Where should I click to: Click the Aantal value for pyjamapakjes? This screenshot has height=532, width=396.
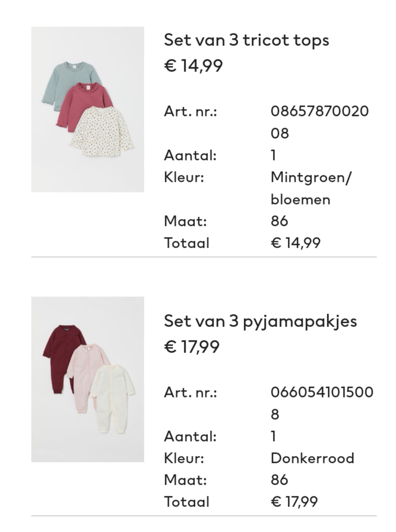274,436
